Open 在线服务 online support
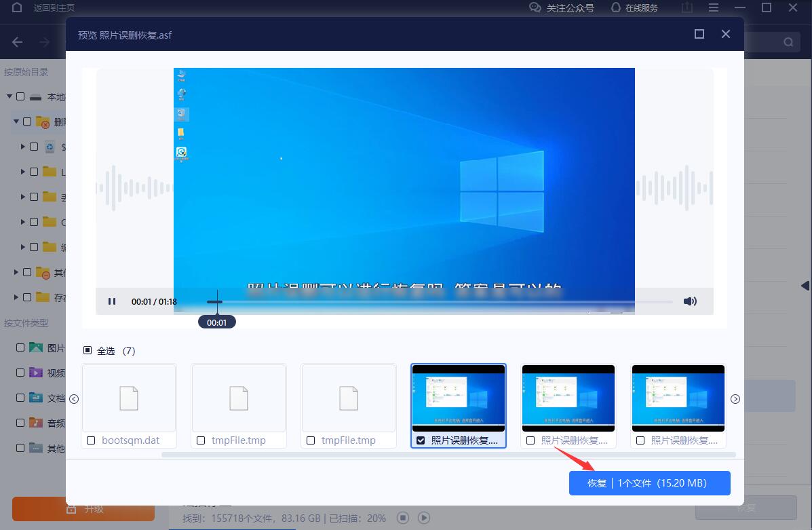This screenshot has height=530, width=812. (x=634, y=7)
